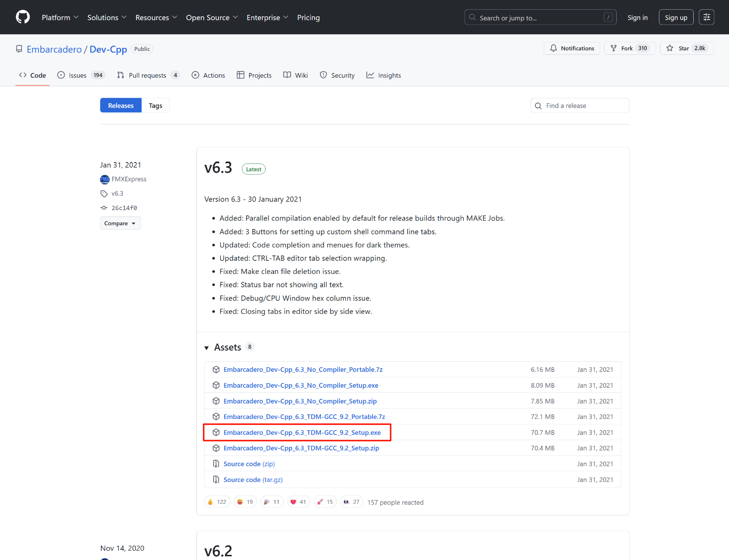The image size is (729, 560).
Task: Click the eyes reaction (27)
Action: pos(352,502)
